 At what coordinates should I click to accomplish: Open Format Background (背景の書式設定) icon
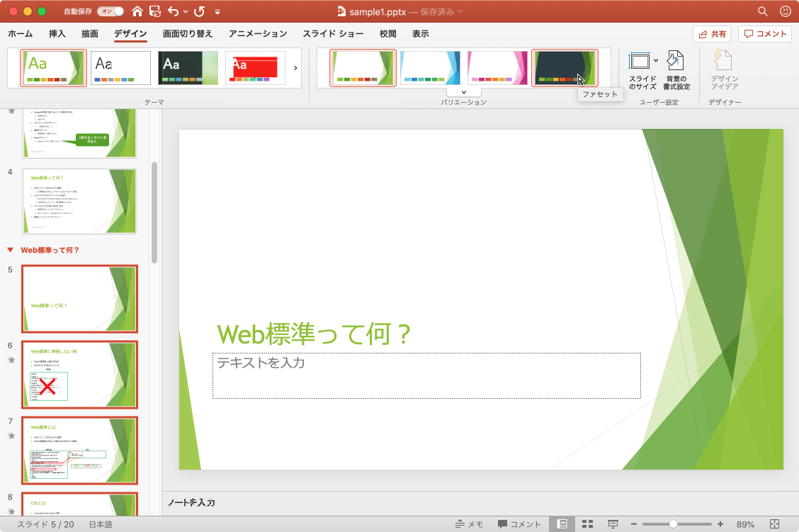point(676,61)
